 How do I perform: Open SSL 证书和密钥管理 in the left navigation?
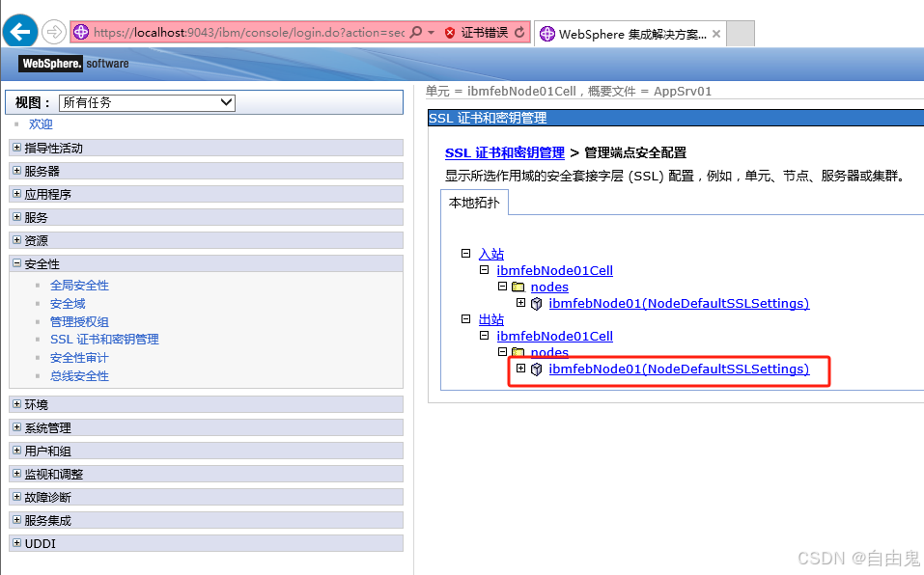click(x=104, y=340)
